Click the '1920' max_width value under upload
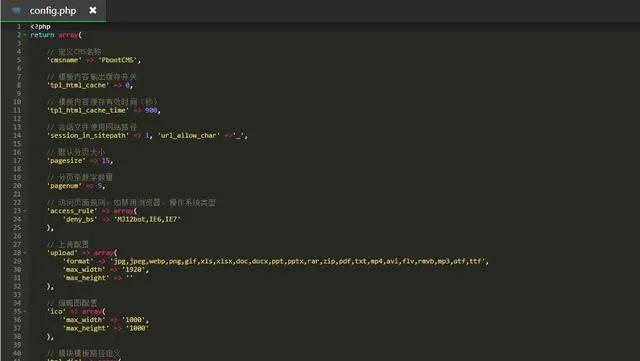 [x=133, y=270]
